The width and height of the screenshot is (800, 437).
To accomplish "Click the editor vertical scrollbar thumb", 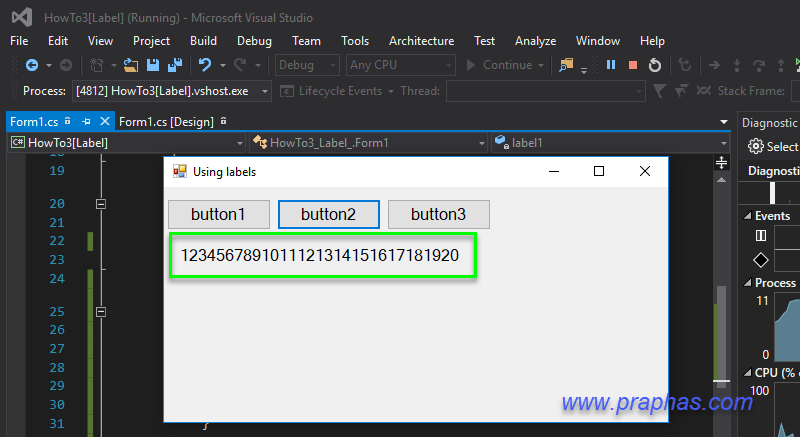I will coord(721,337).
